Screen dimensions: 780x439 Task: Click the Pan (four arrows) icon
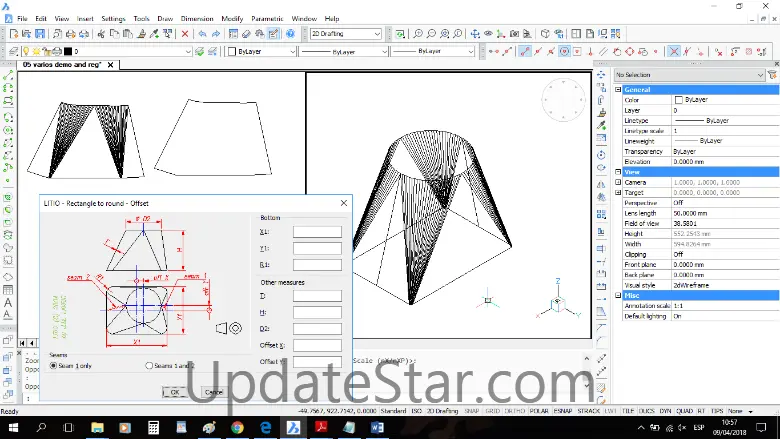475,34
